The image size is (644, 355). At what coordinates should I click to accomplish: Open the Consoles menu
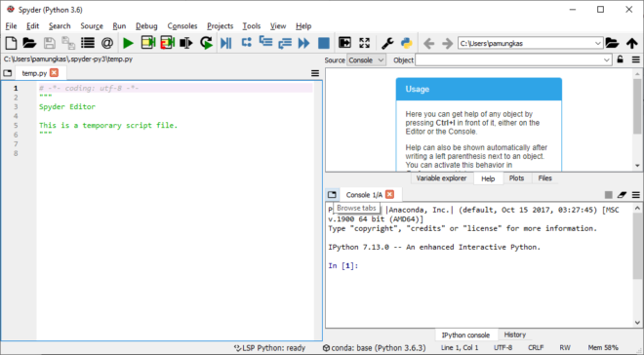tap(182, 26)
